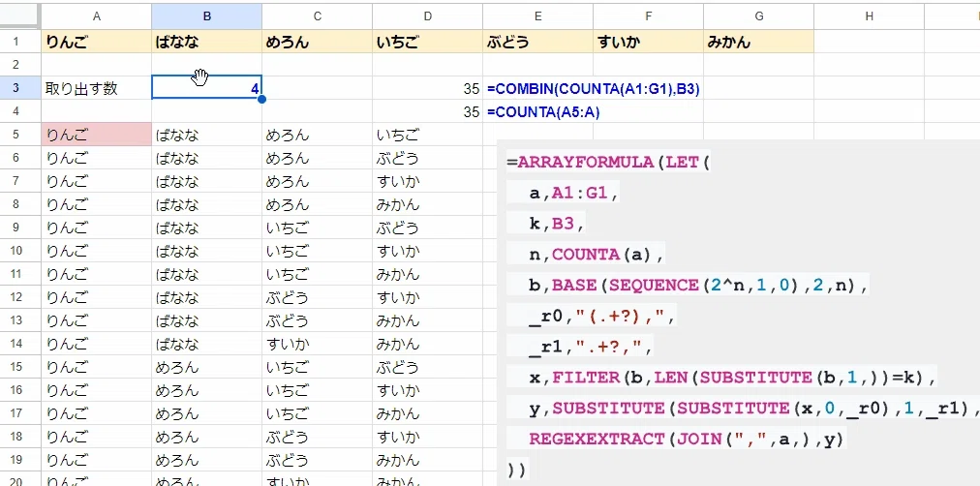The width and height of the screenshot is (980, 486).
Task: Click empty cell A2
Action: (x=96, y=65)
